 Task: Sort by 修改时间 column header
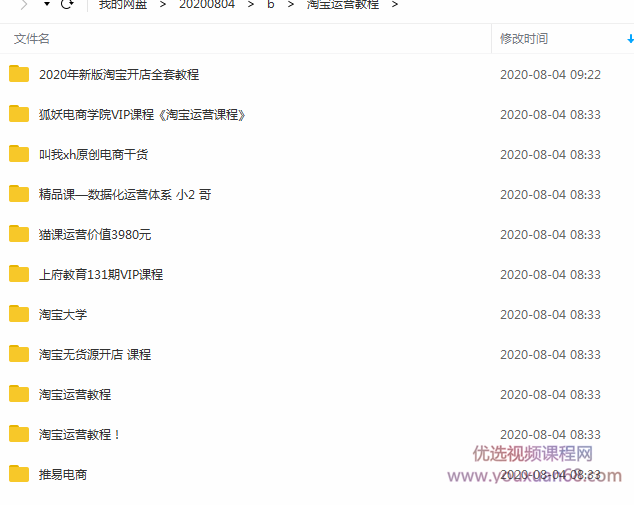click(524, 39)
